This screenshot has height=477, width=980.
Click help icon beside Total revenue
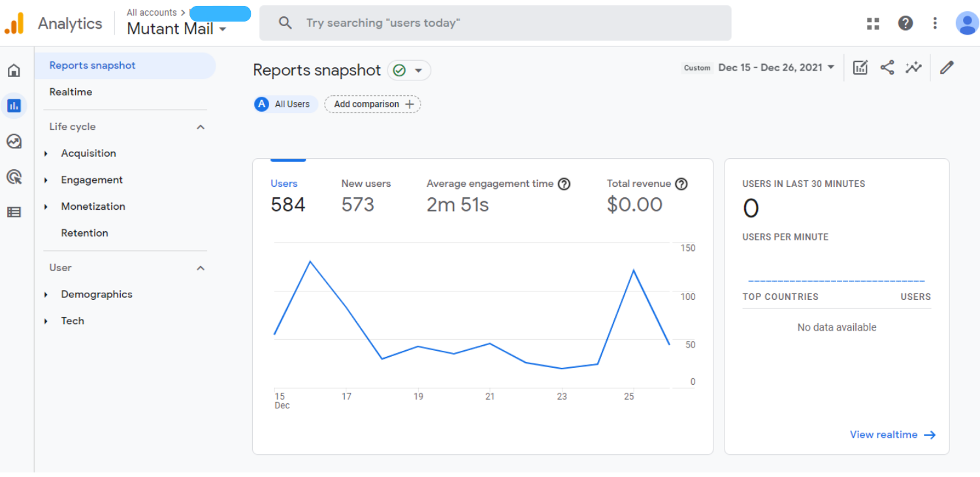681,184
